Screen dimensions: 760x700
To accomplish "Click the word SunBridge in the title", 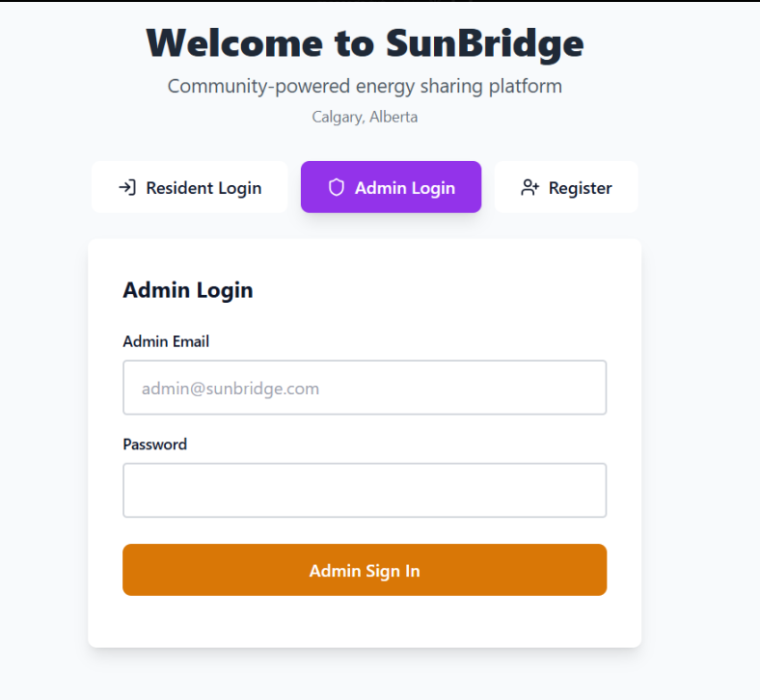I will coord(484,43).
